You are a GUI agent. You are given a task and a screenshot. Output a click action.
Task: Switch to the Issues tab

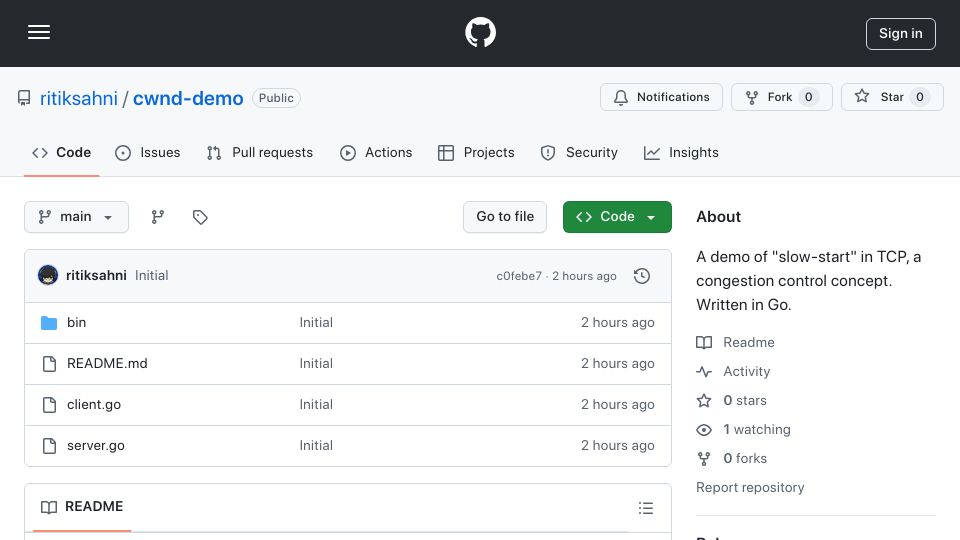point(148,152)
